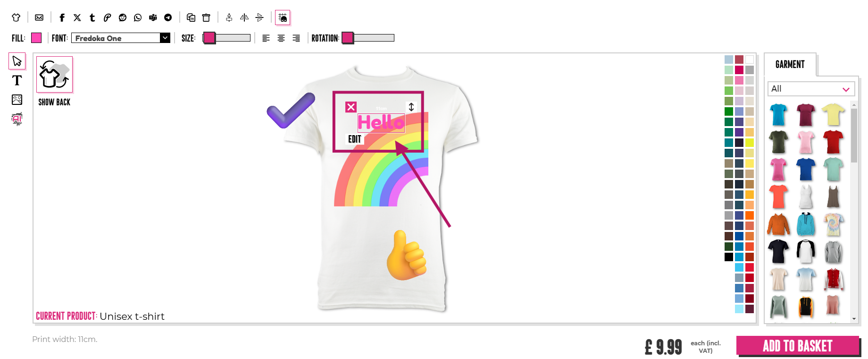Open the Fill color swatch
Viewport: 868px width, 359px height.
tap(36, 38)
